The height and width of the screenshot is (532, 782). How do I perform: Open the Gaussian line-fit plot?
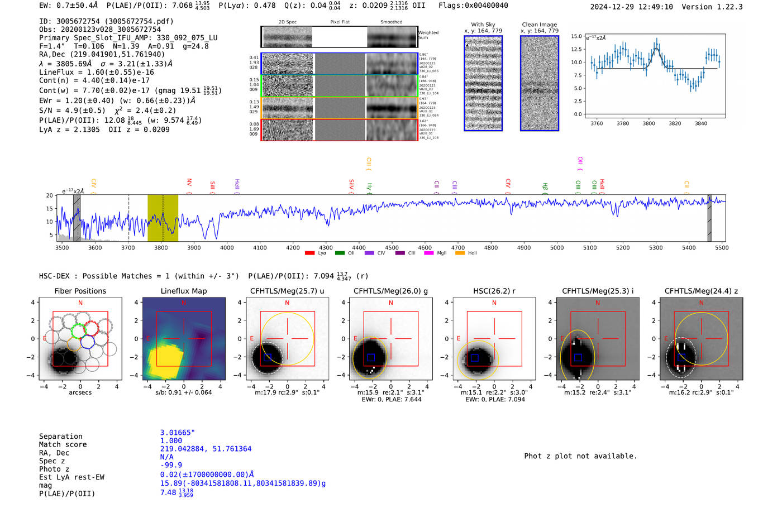[x=655, y=76]
